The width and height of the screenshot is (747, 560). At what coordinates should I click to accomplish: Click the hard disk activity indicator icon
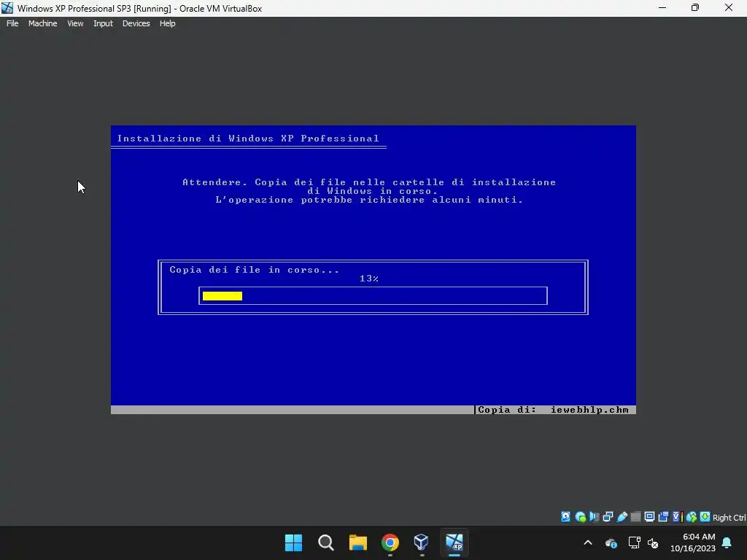coord(565,517)
